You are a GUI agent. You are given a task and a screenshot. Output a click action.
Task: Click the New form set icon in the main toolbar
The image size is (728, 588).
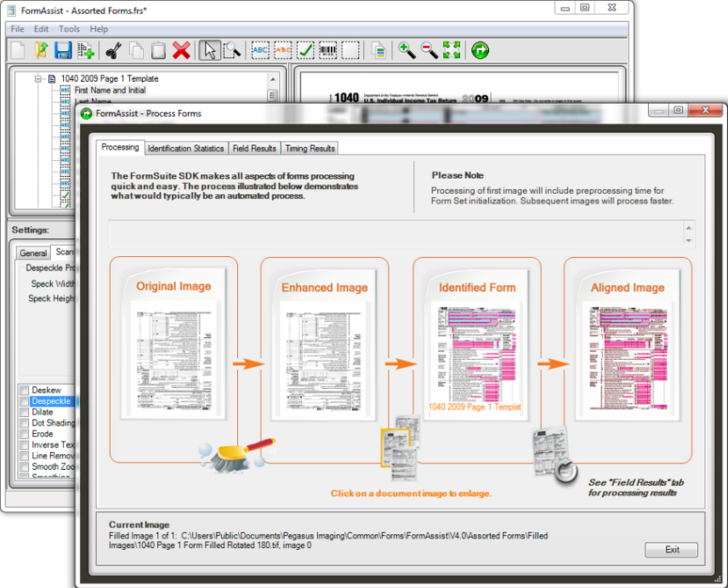click(x=18, y=50)
